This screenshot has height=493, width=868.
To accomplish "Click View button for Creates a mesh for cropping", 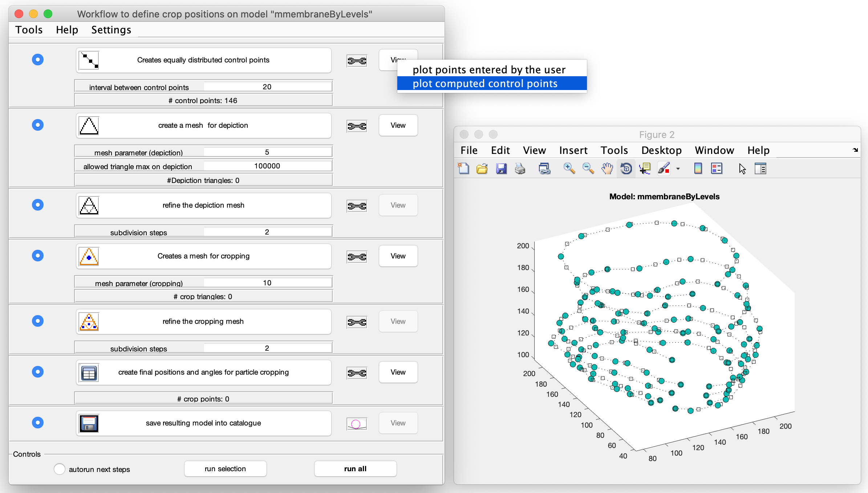I will 398,256.
